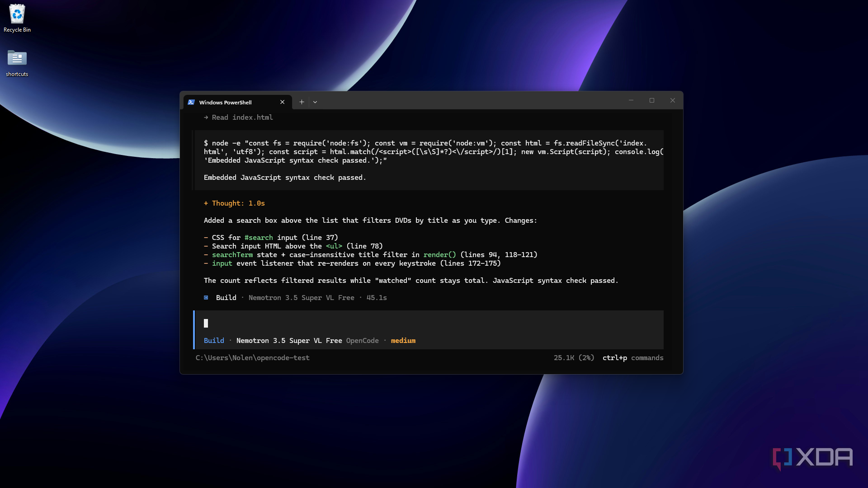Select the Nemotron 3.5 Super VL Free model label
The height and width of the screenshot is (488, 868).
coord(289,341)
